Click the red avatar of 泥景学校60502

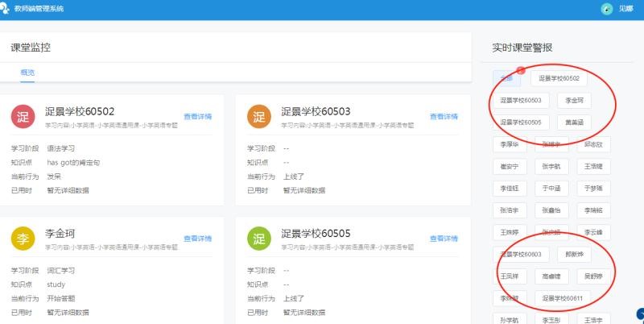click(x=23, y=117)
